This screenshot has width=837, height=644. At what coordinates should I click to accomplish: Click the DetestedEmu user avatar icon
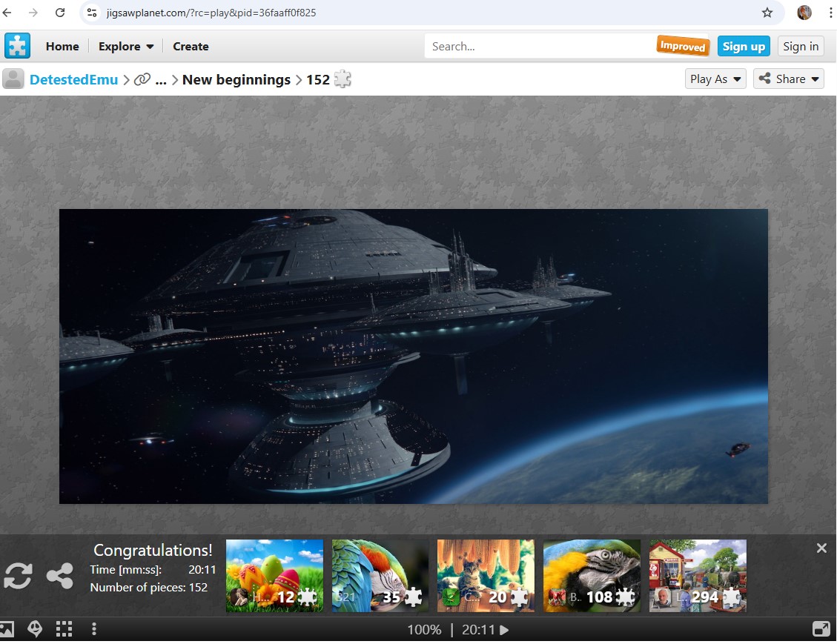coord(13,79)
